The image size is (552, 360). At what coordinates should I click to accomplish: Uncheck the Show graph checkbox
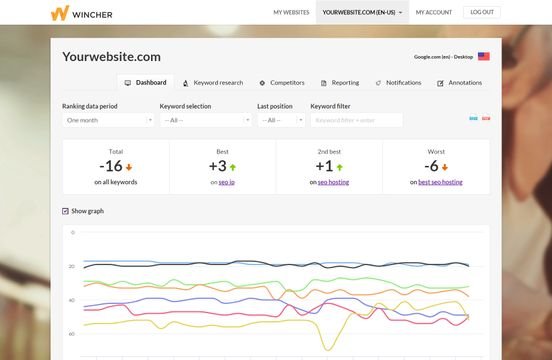pos(65,211)
